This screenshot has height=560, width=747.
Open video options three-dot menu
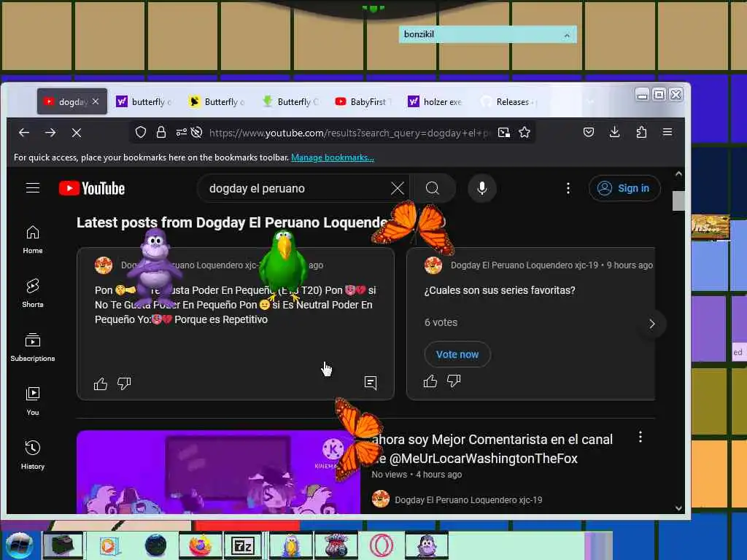tap(640, 437)
